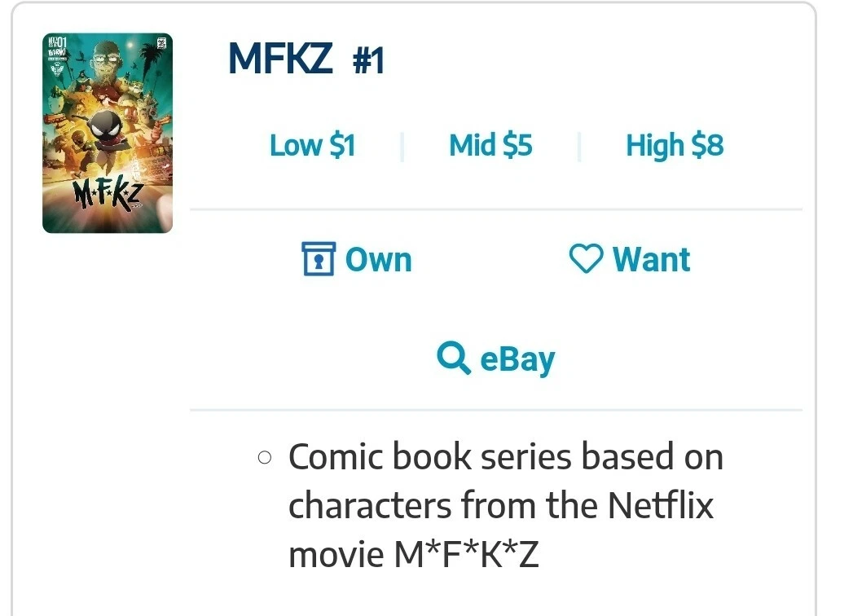Viewport: 853px width, 616px height.
Task: View the Low $1 price
Action: point(312,145)
